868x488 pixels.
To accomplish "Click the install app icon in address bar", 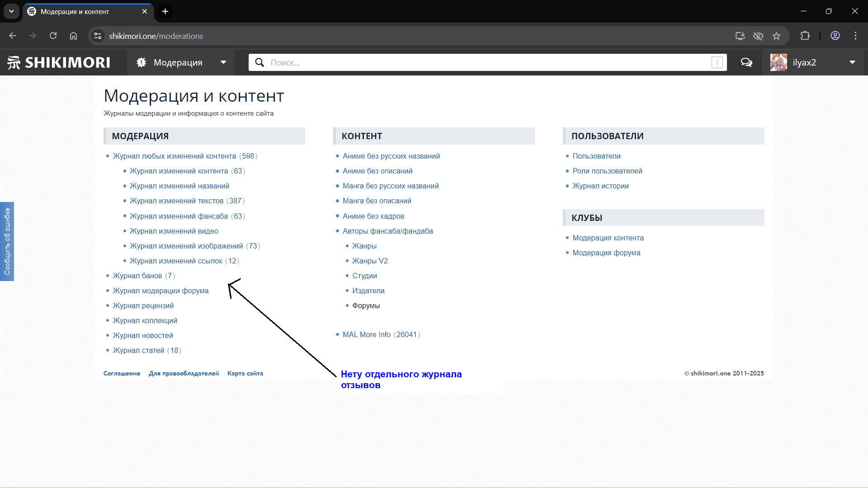I will 740,36.
